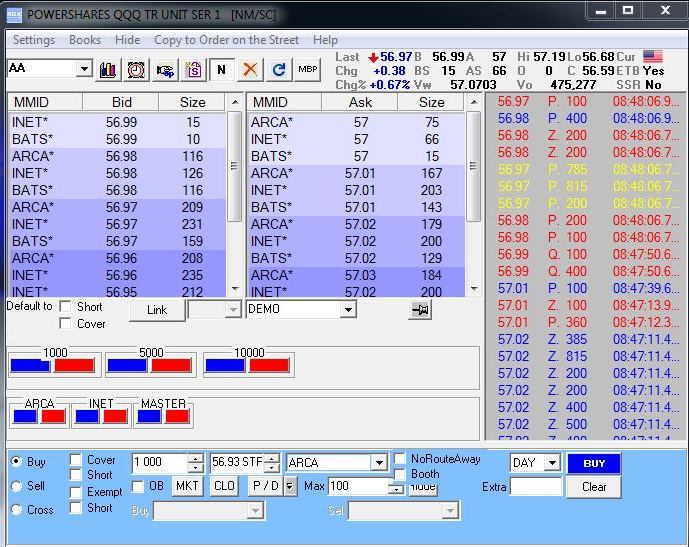Check the Exempt checkbox
The image size is (689, 547).
pos(76,492)
